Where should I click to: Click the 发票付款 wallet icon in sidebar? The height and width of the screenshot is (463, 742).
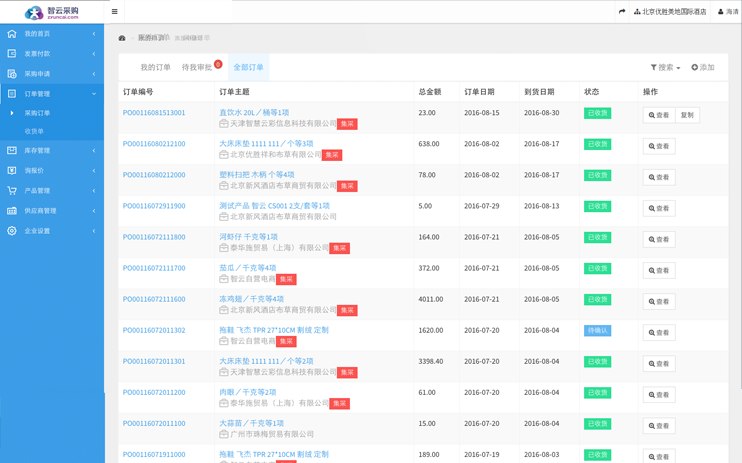point(12,54)
